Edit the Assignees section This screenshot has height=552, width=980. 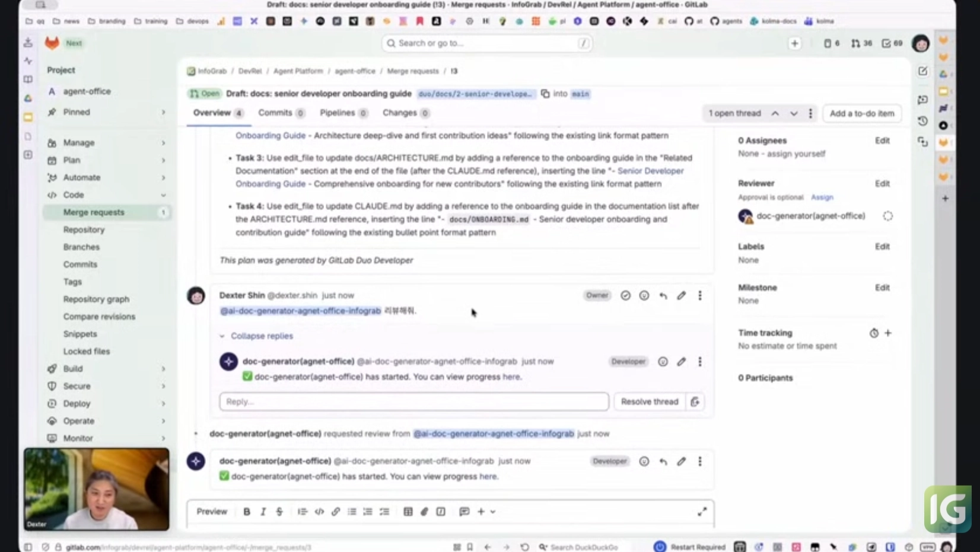[882, 141]
